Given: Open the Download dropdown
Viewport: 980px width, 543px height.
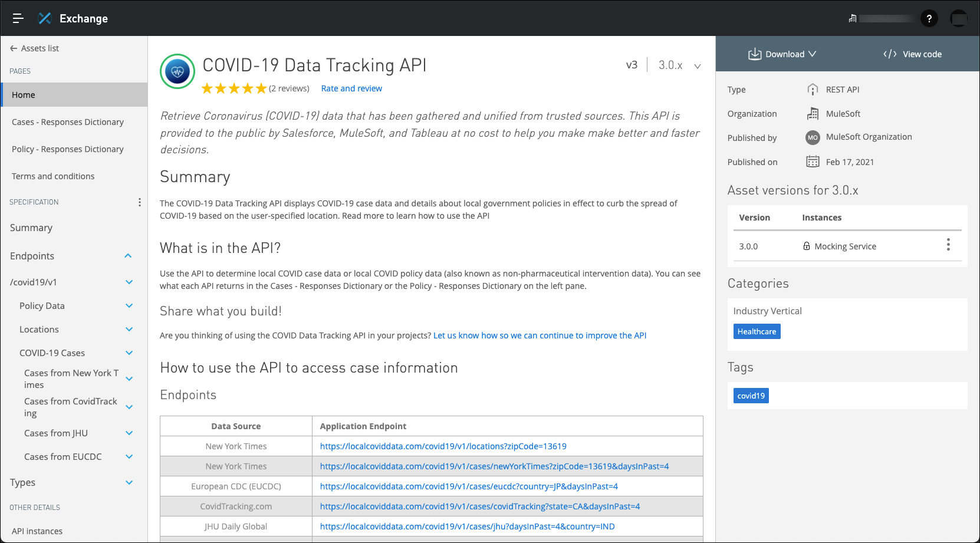Looking at the screenshot, I should pos(782,54).
